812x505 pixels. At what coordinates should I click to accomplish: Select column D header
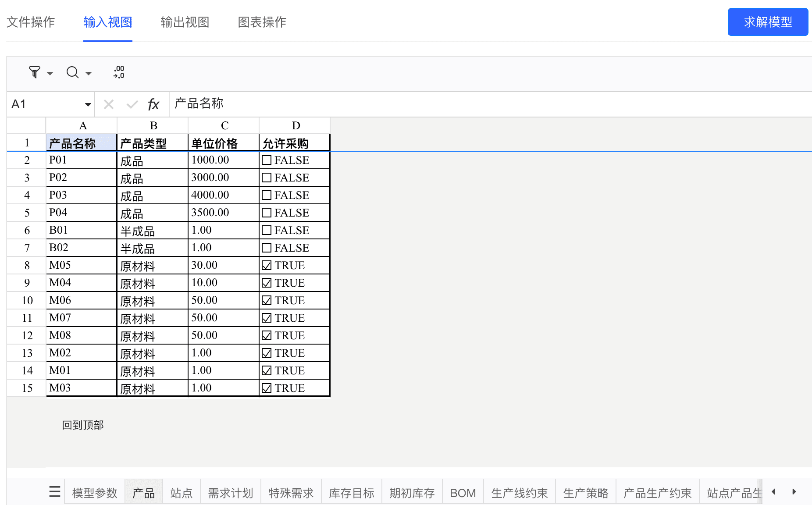pos(295,126)
